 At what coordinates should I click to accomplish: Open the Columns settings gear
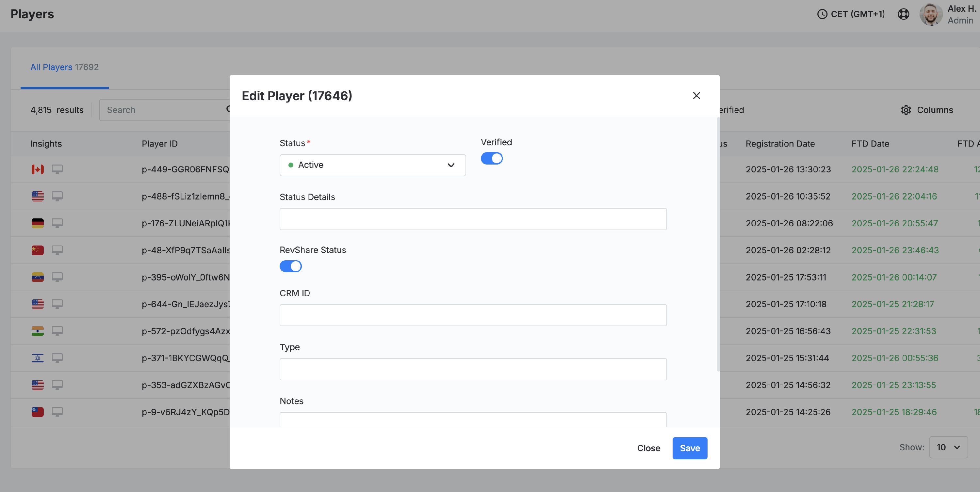coord(906,110)
